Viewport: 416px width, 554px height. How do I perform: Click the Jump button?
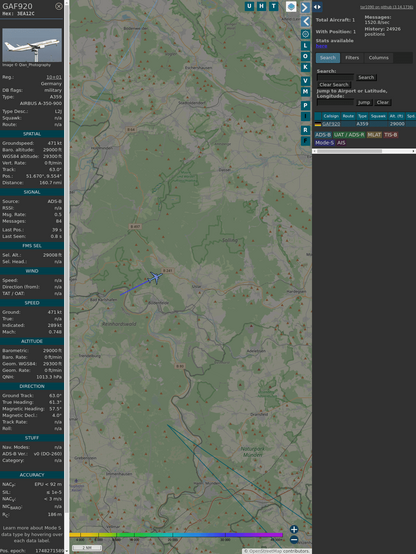364,102
